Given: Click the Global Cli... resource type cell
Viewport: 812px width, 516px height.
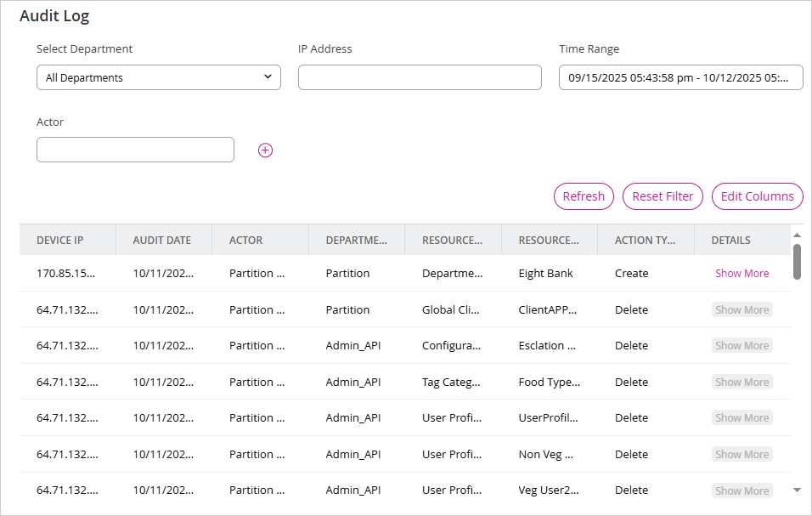Looking at the screenshot, I should pyautogui.click(x=450, y=309).
